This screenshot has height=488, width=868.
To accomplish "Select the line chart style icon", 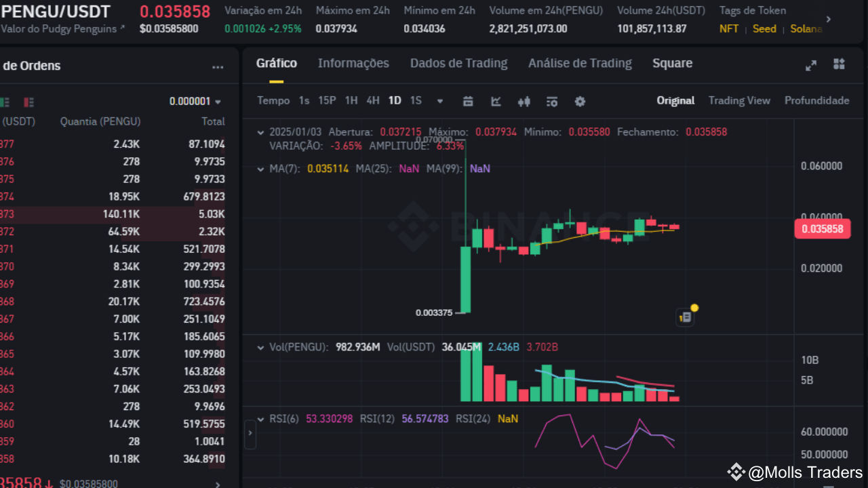I will 496,102.
